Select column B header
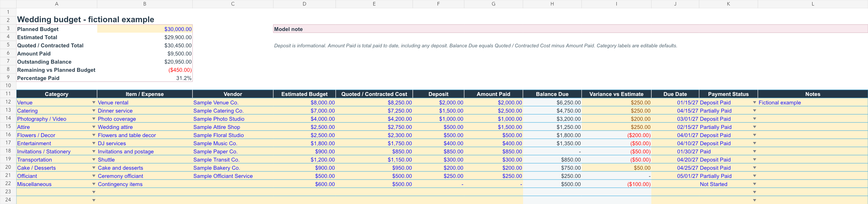 pos(145,4)
